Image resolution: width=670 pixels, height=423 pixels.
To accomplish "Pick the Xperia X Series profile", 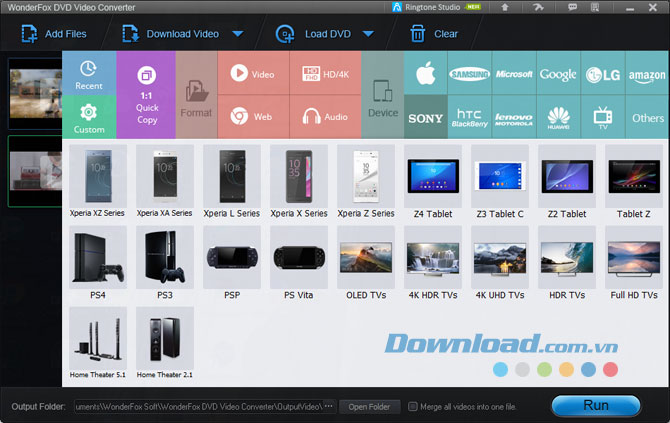I will [299, 182].
